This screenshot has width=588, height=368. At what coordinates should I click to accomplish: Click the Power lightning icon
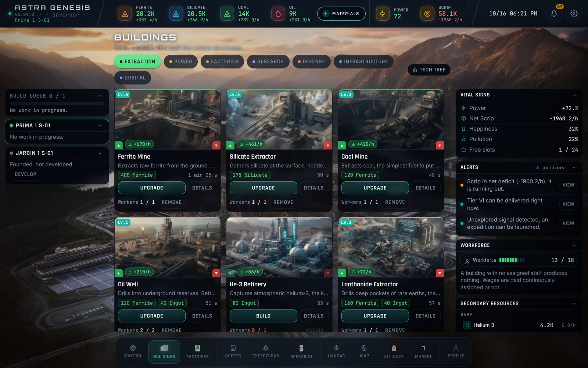[x=383, y=14]
